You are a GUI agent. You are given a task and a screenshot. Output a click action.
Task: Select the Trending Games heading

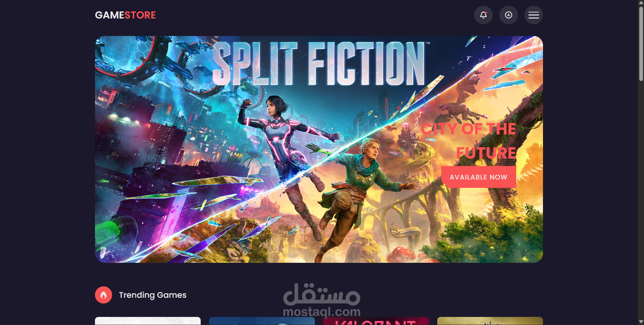[x=153, y=295]
